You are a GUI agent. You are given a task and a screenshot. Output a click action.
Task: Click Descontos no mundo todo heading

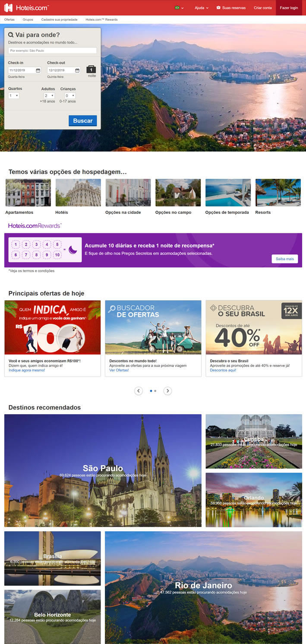coord(133,361)
